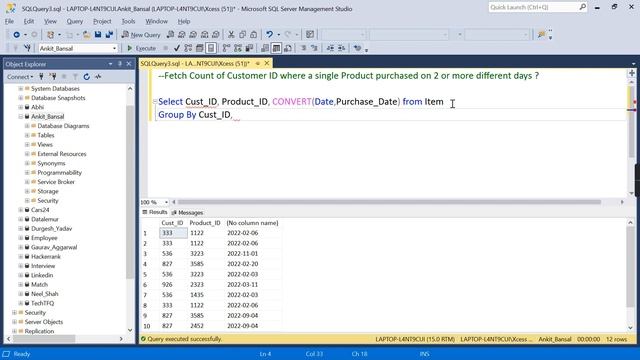Image resolution: width=640 pixels, height=360 pixels.
Task: Click the Undo arrow icon
Action: (269, 35)
